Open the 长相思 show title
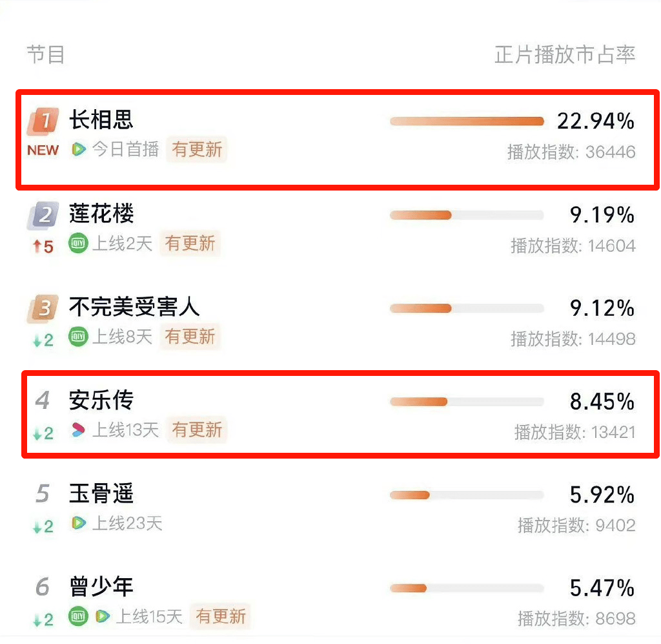The height and width of the screenshot is (644, 661). coord(101,120)
